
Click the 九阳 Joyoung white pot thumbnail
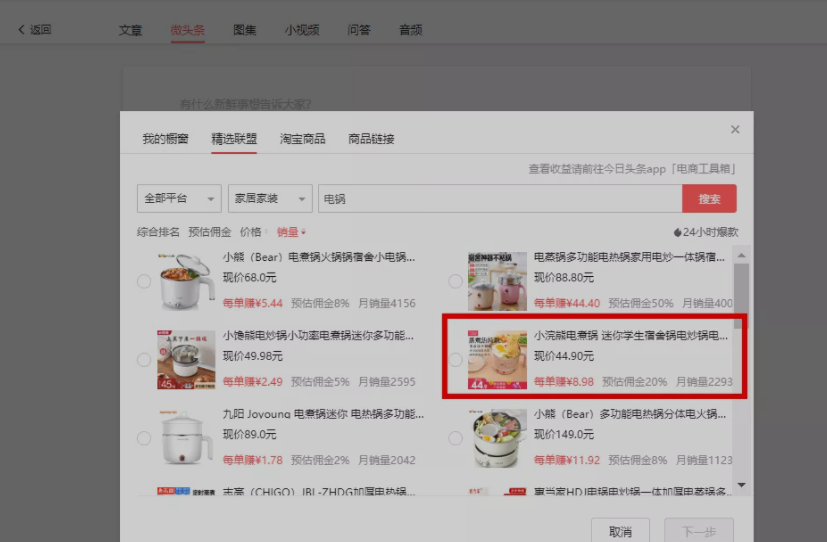click(x=186, y=438)
